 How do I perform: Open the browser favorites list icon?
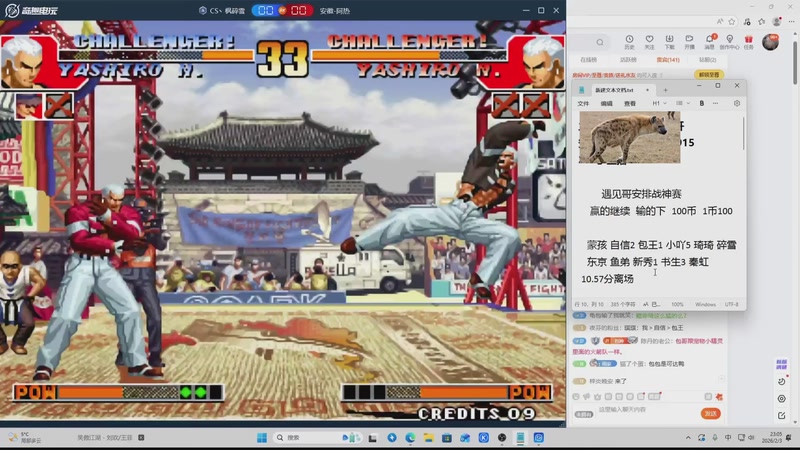(x=762, y=21)
